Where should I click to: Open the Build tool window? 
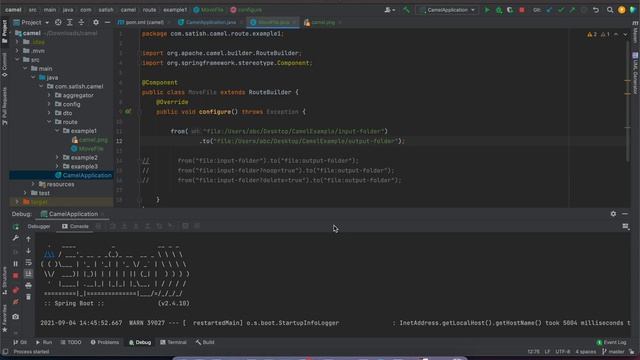pyautogui.click(x=205, y=342)
